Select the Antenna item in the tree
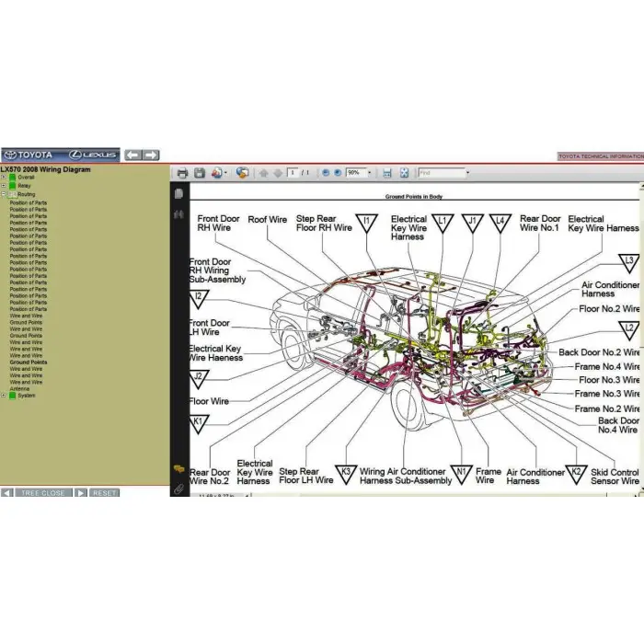This screenshot has width=644, height=644. [x=19, y=388]
